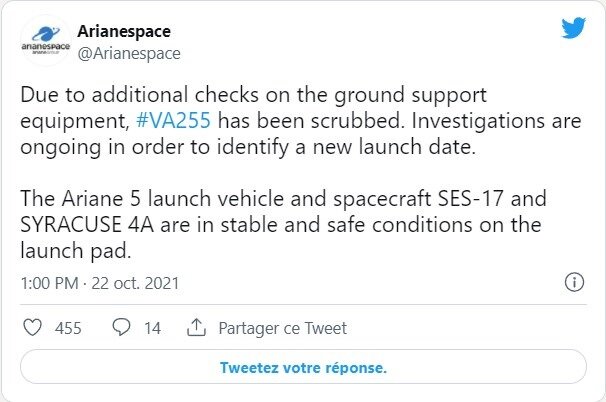The image size is (606, 402).
Task: Open the Arianespace profile avatar
Action: click(46, 42)
